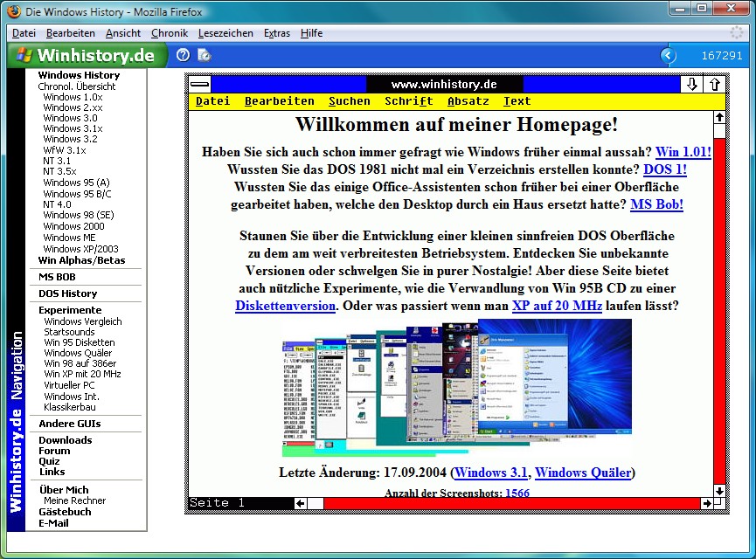The width and height of the screenshot is (756, 559).
Task: Open the retro window's system menu box
Action: pos(199,85)
